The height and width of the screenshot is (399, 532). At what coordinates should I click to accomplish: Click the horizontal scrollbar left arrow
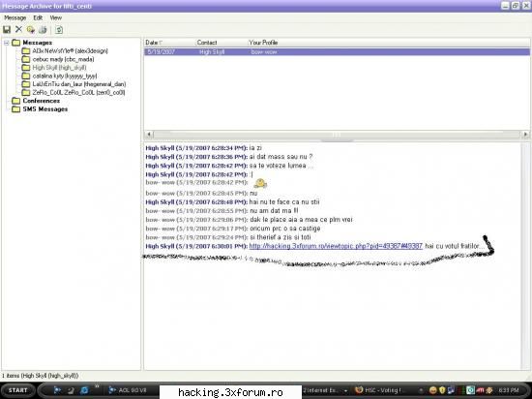coord(149,135)
